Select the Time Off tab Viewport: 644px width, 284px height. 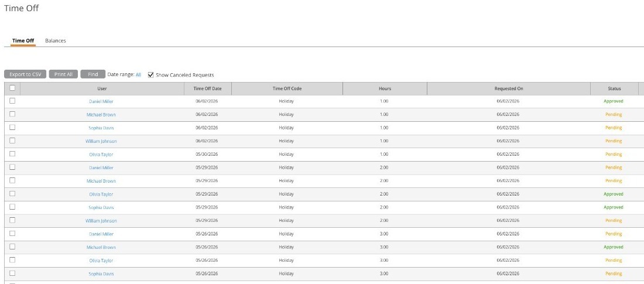point(23,40)
